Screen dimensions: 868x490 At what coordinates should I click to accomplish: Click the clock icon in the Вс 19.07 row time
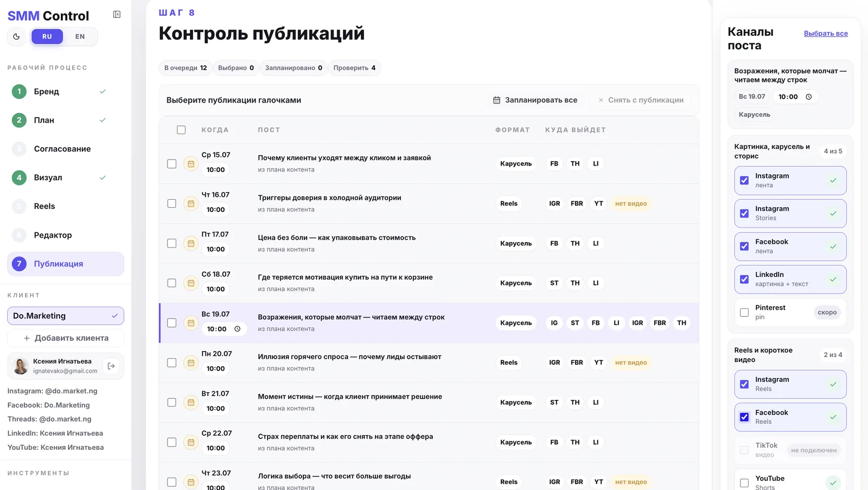237,329
